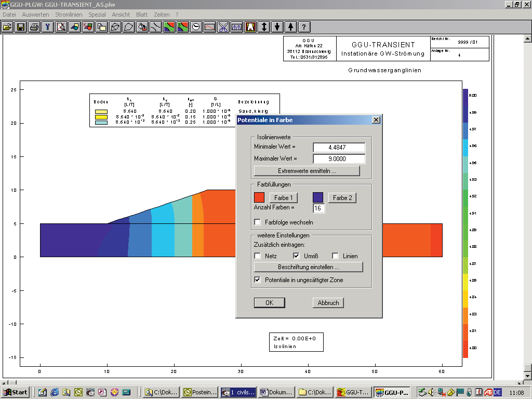Click the magnifier zoom icon in toolbar

(61, 27)
